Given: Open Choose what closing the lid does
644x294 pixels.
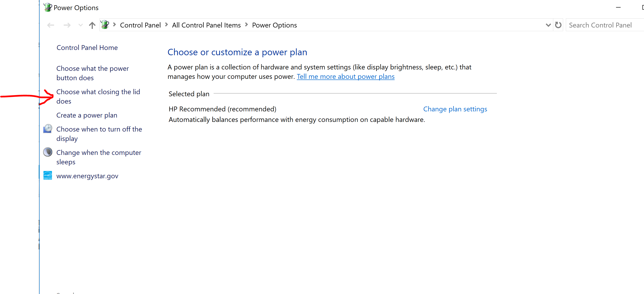Looking at the screenshot, I should 98,96.
